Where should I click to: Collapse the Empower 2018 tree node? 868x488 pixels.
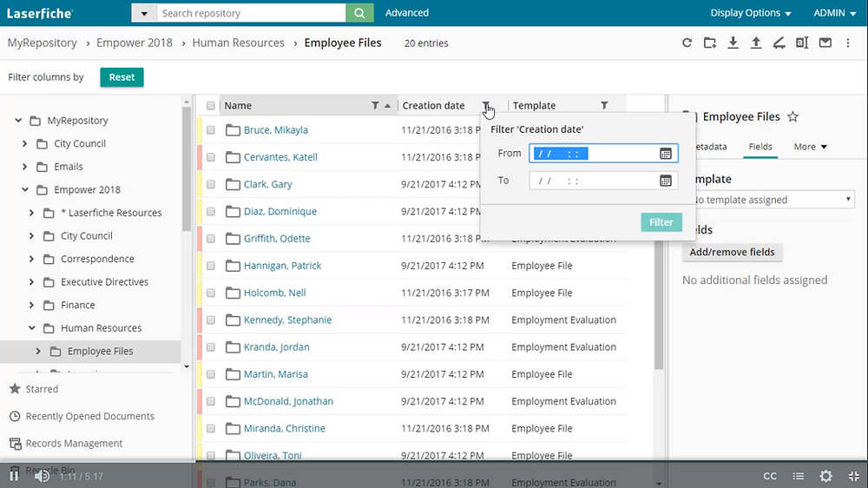point(25,189)
